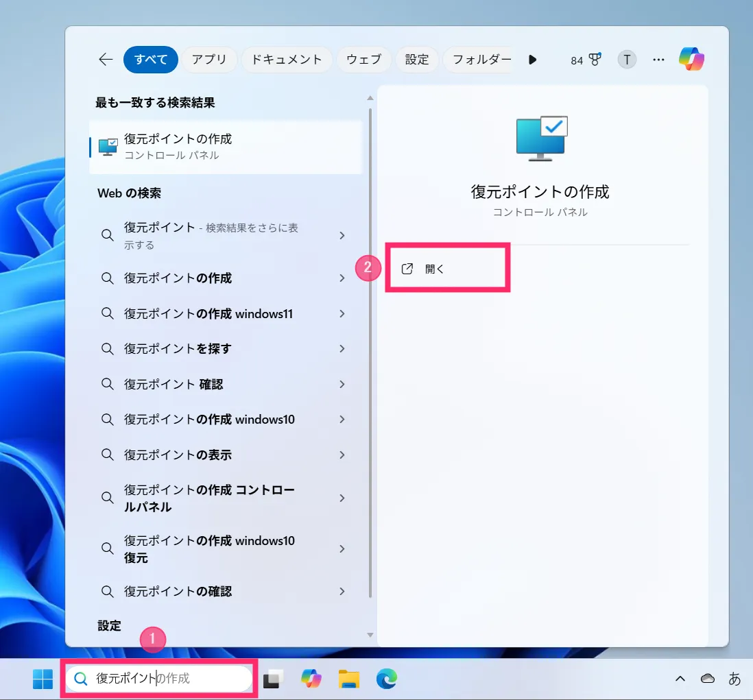Expand chevron for 復元ポイントの作成 windows10
This screenshot has width=753, height=700.
pos(342,419)
